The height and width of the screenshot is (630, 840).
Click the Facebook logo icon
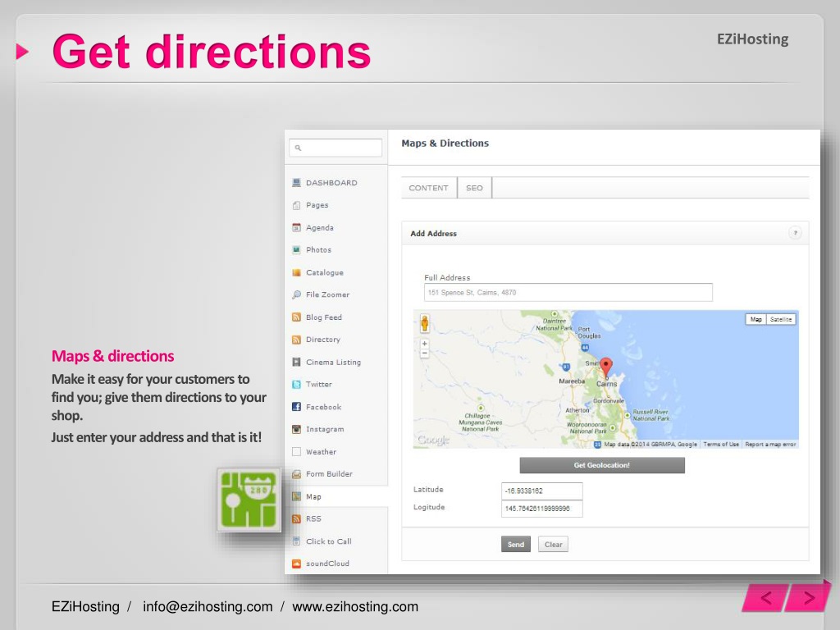[x=296, y=407]
